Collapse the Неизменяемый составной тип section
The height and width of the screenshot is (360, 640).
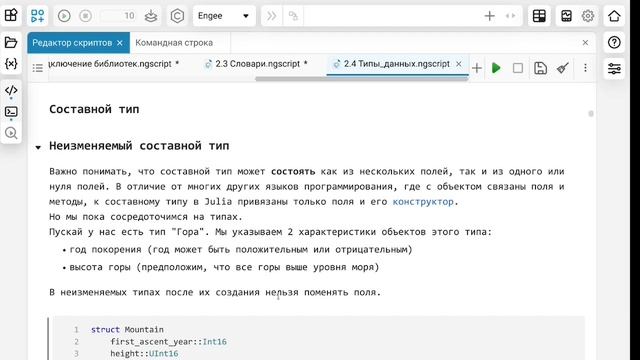[x=38, y=147]
